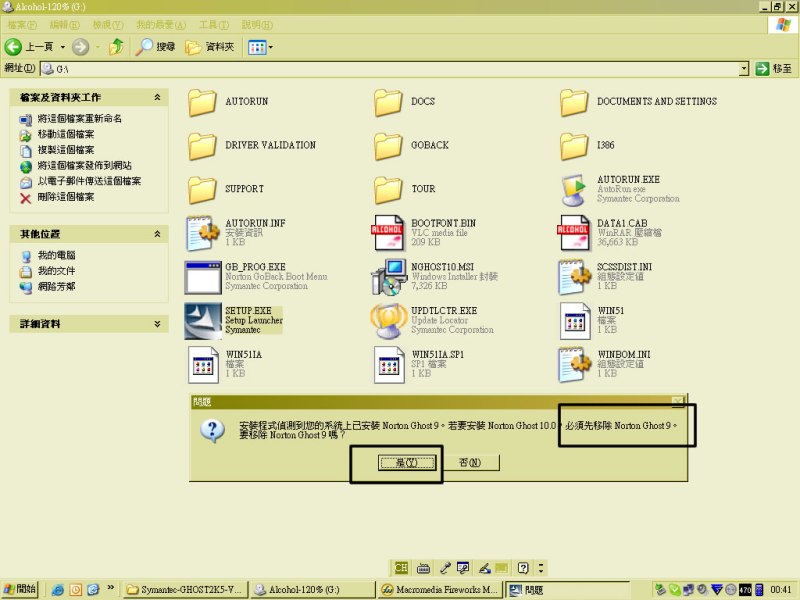The height and width of the screenshot is (600, 800).
Task: Select the SCSSDIST.INI file icon
Action: (574, 278)
